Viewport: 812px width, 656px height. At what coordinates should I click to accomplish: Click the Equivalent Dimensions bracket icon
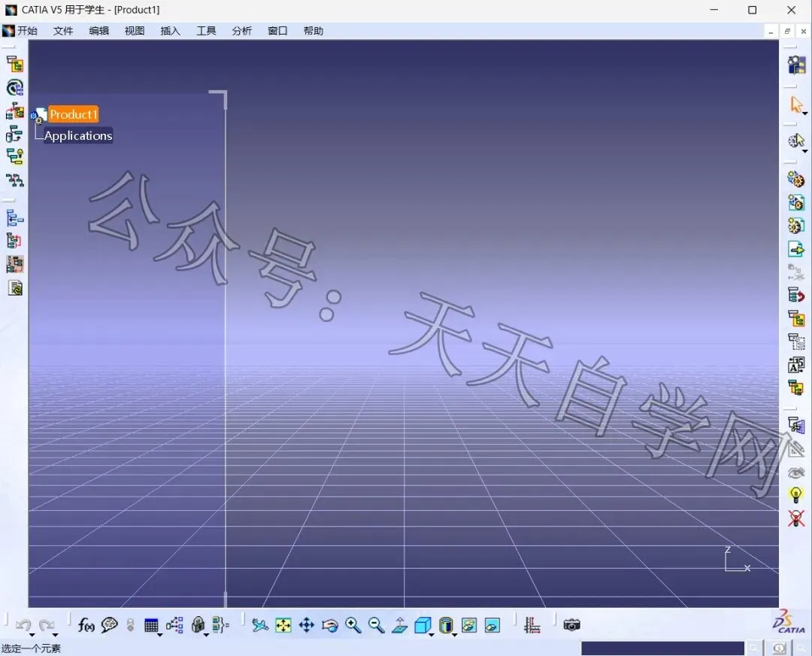click(x=220, y=625)
